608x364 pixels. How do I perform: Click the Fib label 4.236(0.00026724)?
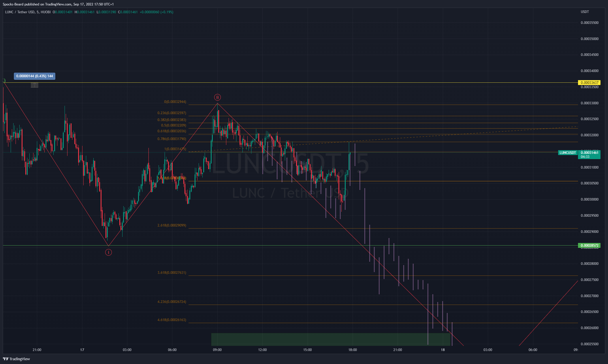(172, 302)
